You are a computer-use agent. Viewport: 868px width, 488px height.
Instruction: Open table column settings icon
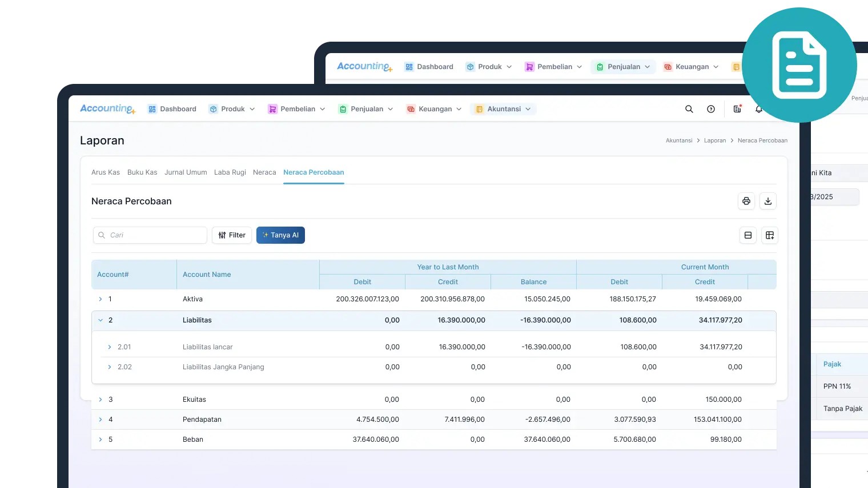tap(770, 235)
